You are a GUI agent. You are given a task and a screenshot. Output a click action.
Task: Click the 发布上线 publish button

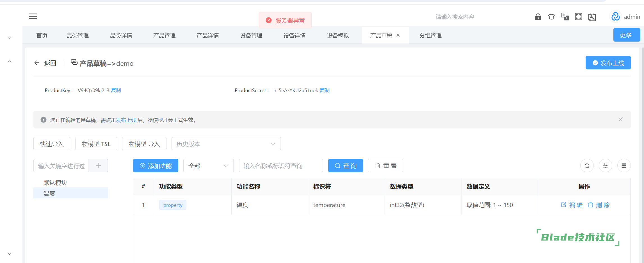[608, 63]
